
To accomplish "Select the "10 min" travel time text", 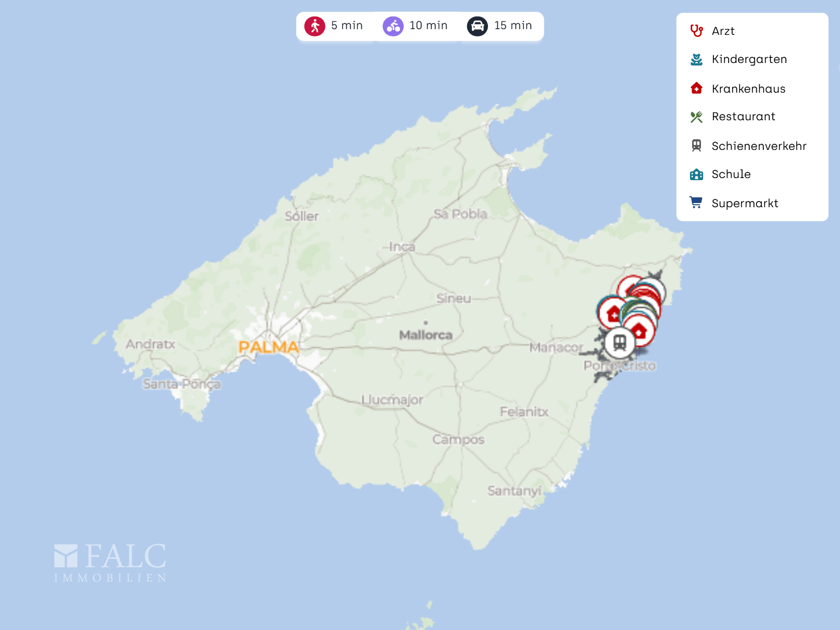I will click(x=428, y=26).
